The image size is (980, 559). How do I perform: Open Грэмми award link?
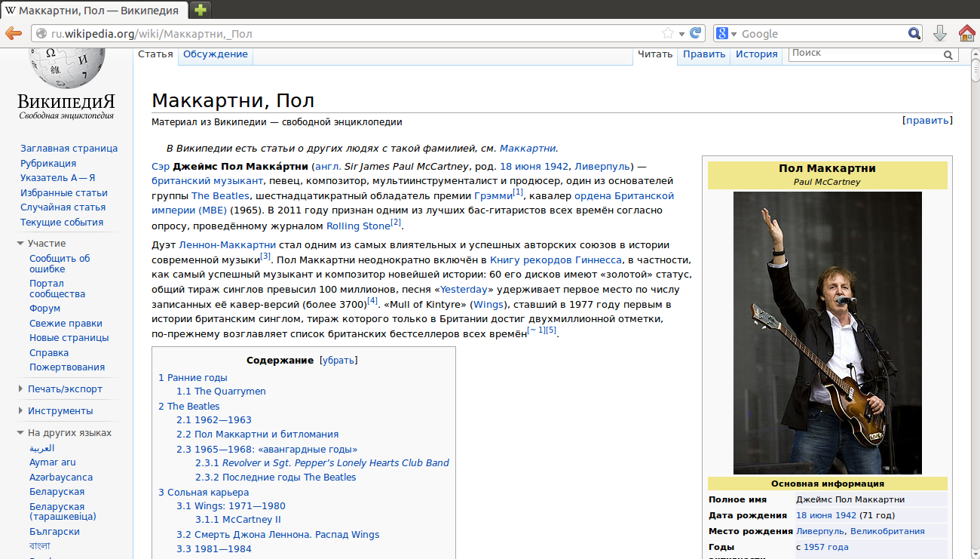coord(493,196)
